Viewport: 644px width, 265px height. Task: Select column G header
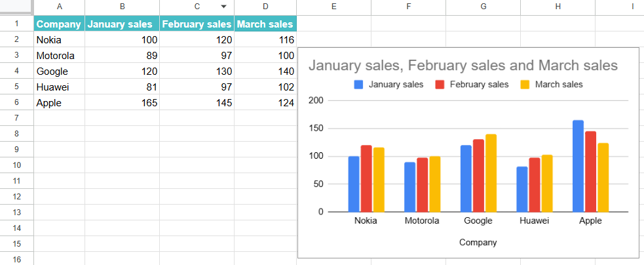[x=483, y=7]
